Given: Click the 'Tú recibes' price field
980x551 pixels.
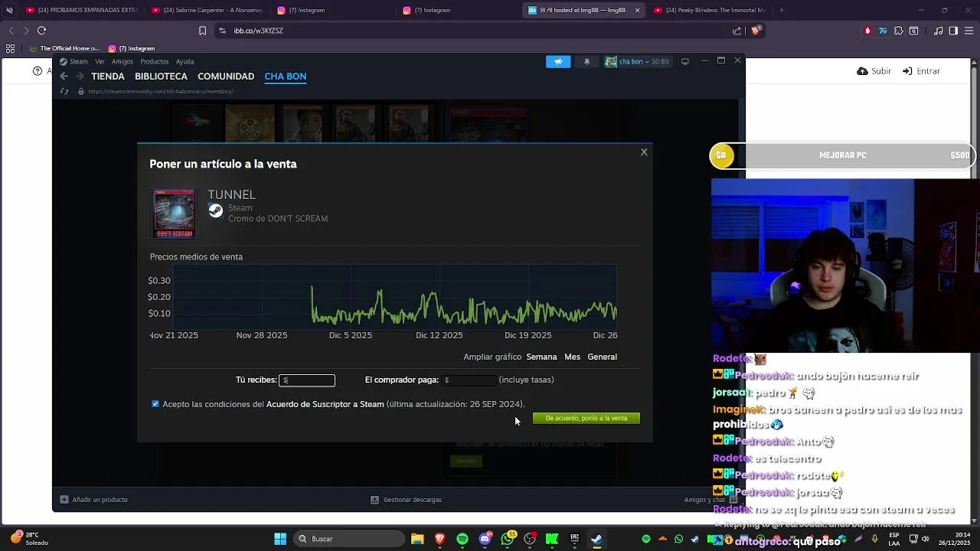Looking at the screenshot, I should tap(307, 380).
